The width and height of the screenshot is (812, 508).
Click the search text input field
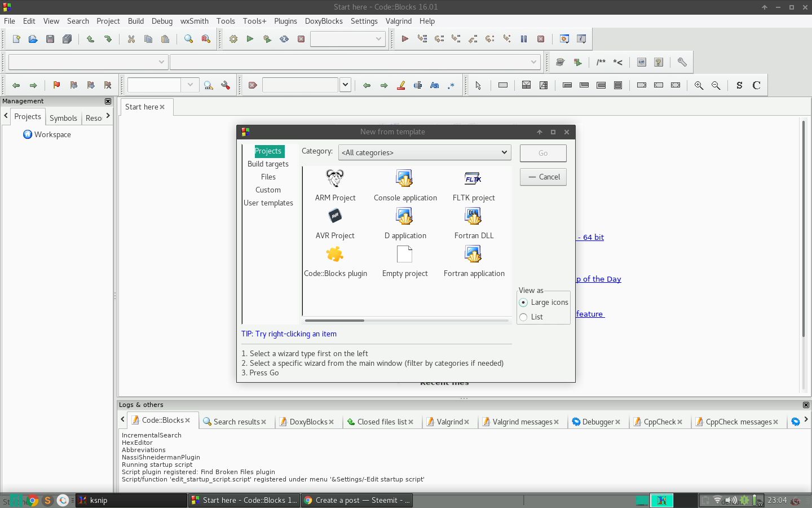(x=154, y=85)
